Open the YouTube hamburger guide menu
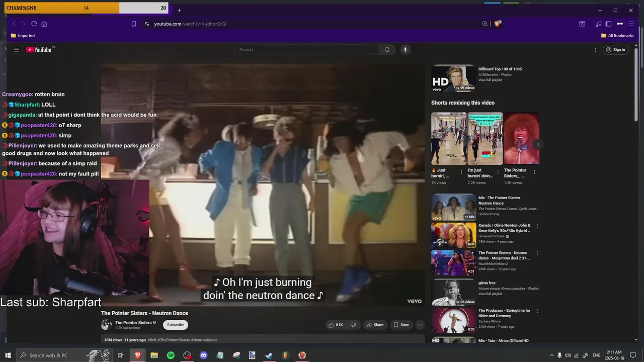The image size is (644, 362). click(x=16, y=50)
